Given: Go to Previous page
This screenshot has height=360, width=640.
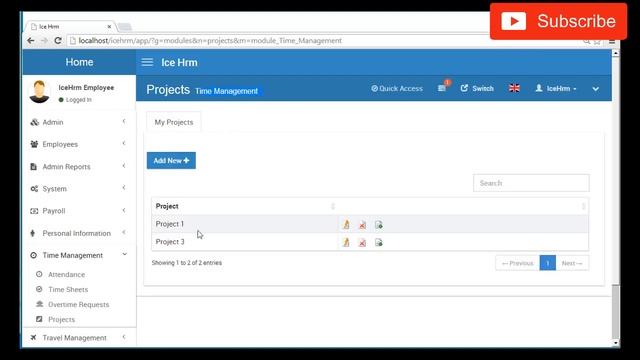Looking at the screenshot, I should (517, 263).
